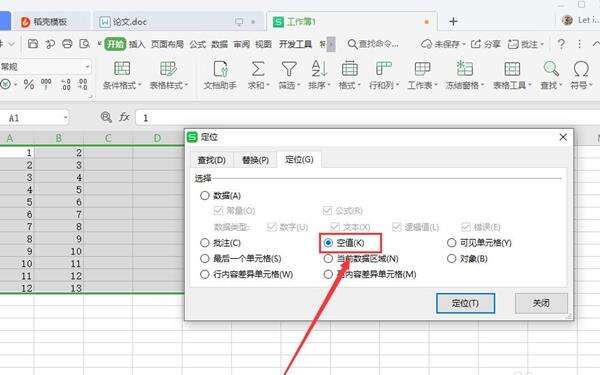Click the fx insert function icon
The width and height of the screenshot is (600, 375).
coord(124,117)
